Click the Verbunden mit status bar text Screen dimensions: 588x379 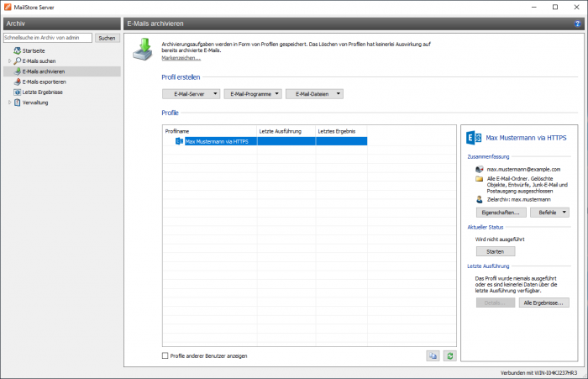point(539,372)
